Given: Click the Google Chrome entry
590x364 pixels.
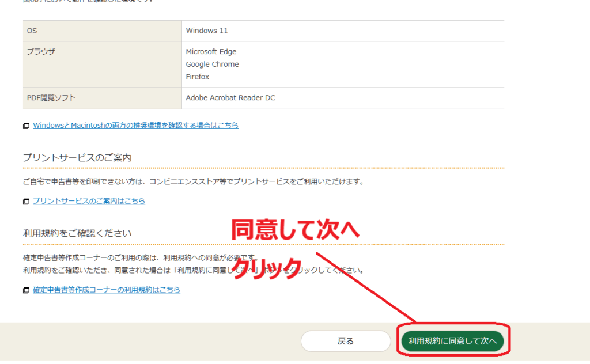Looking at the screenshot, I should (x=212, y=65).
